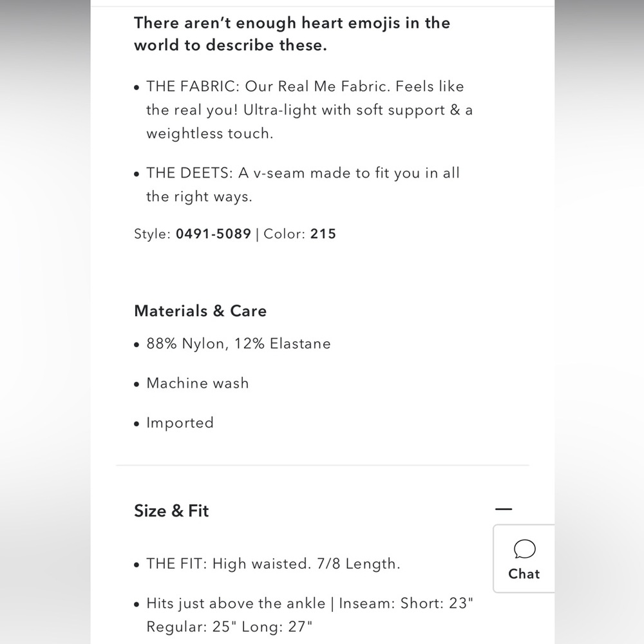
Task: Click the Style: label
Action: [x=153, y=234]
